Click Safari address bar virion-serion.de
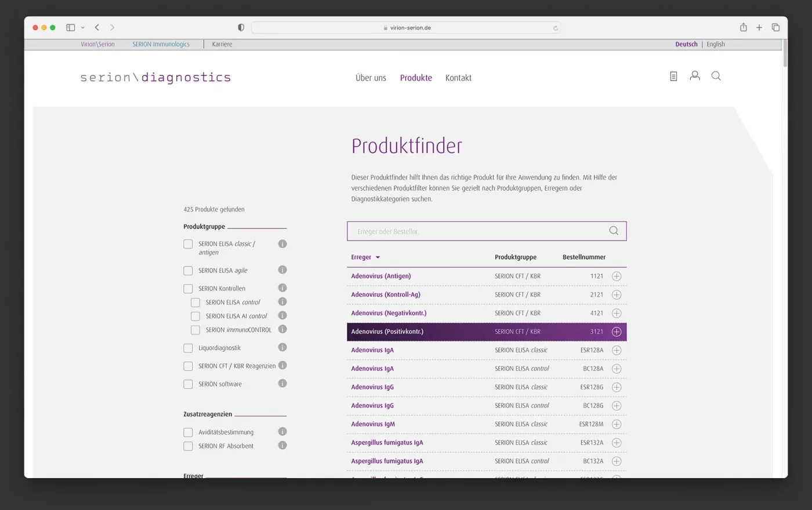Screen dimensions: 812x510 tap(406, 27)
